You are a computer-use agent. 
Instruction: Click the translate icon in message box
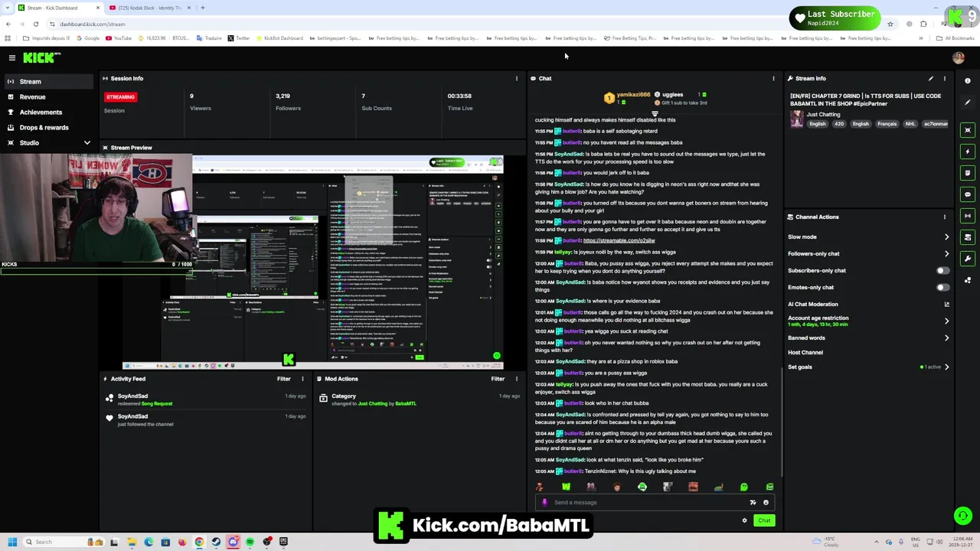(x=753, y=503)
